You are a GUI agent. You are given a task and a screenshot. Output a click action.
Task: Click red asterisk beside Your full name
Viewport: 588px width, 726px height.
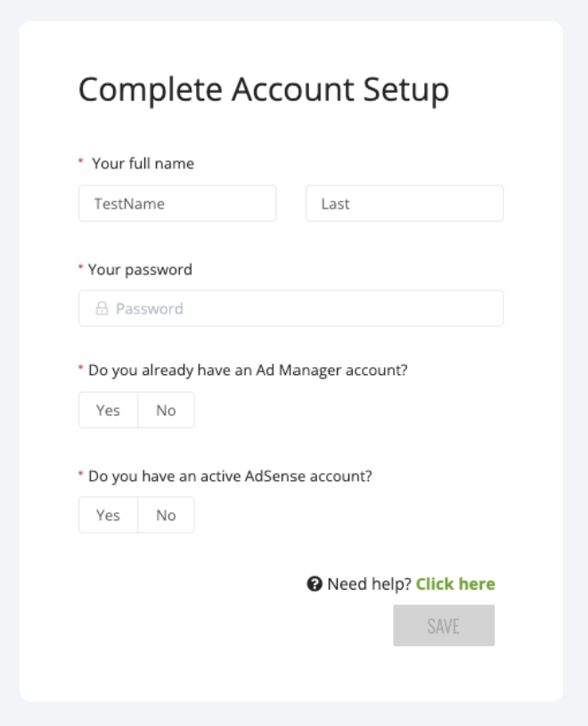pos(81,161)
